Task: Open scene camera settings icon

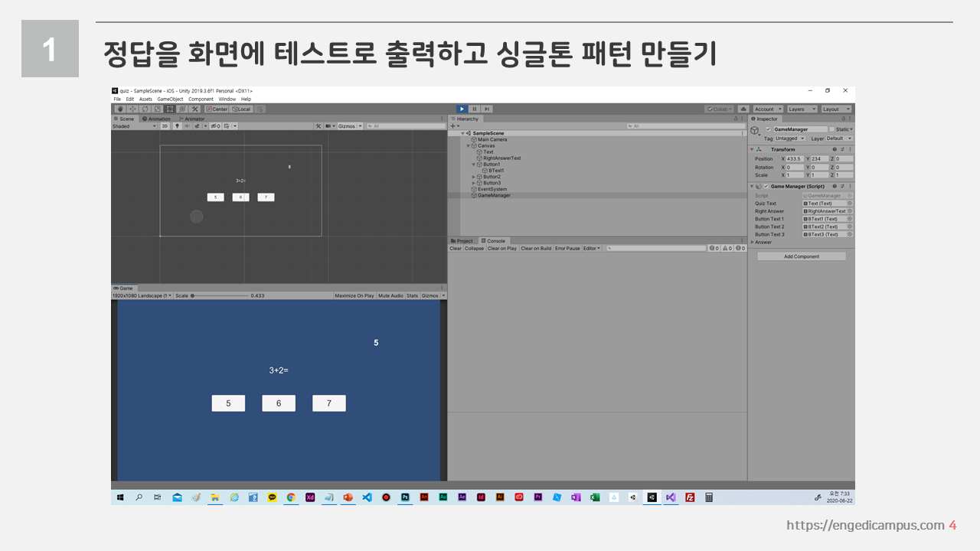Action: pos(329,126)
